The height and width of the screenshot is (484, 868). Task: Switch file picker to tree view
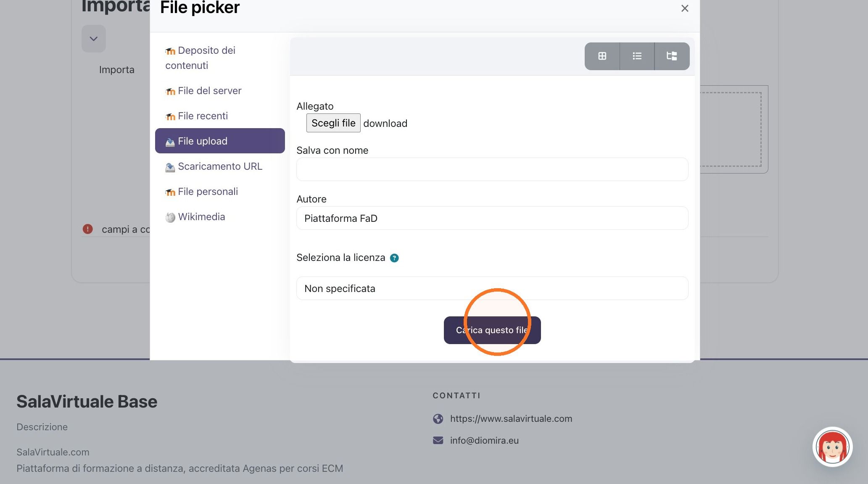pos(672,56)
